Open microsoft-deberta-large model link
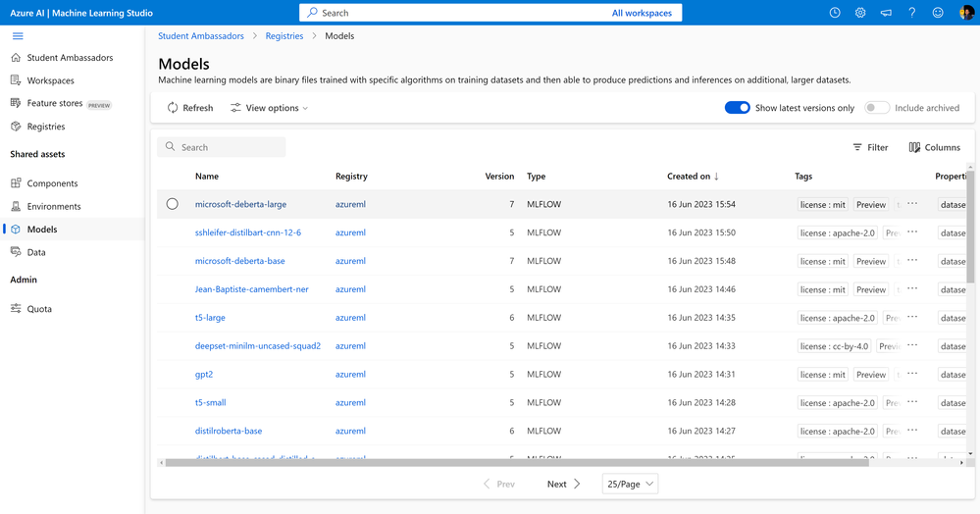980x514 pixels. point(240,204)
